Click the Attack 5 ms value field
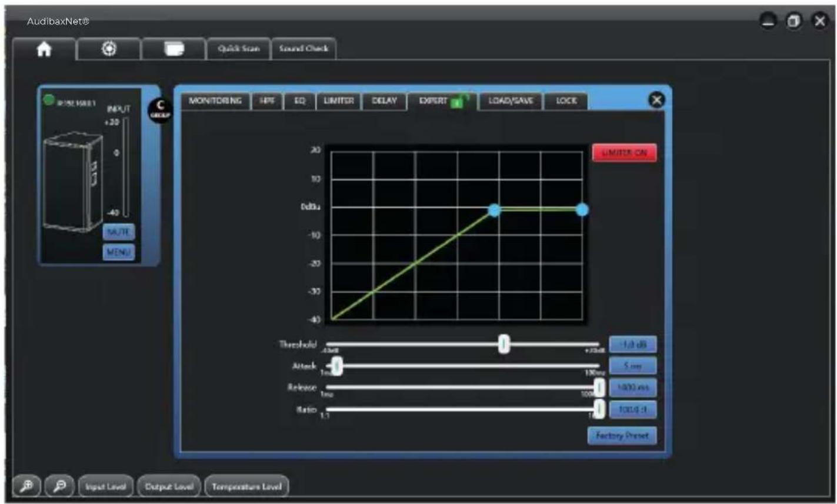The width and height of the screenshot is (837, 504). (633, 366)
